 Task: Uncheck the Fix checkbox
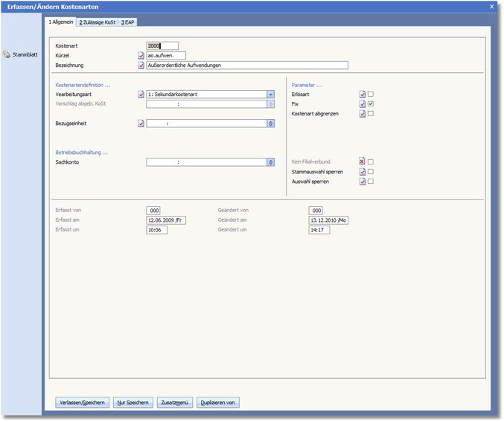coord(371,104)
